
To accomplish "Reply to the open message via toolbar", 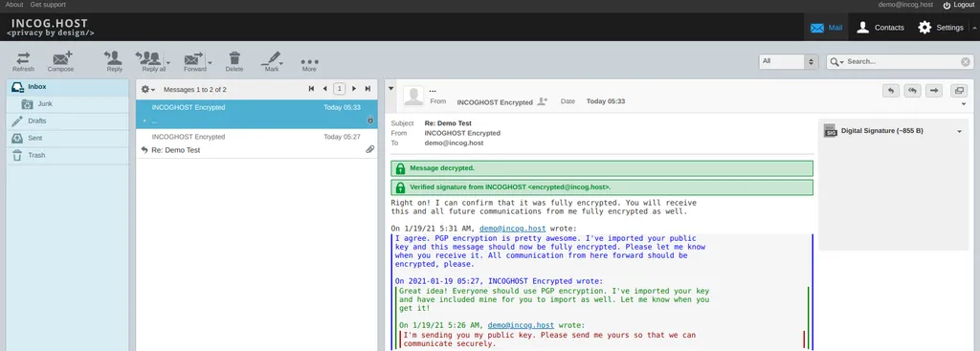I will [114, 62].
